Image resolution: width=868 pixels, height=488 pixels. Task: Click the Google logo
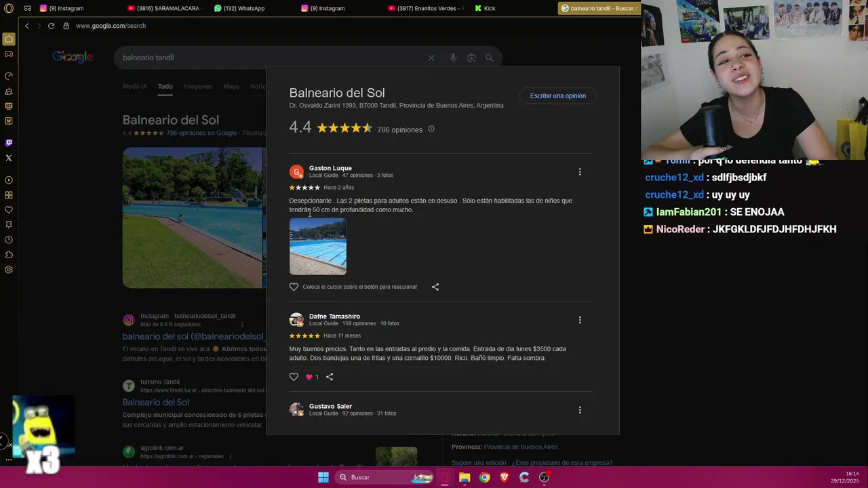pyautogui.click(x=73, y=57)
